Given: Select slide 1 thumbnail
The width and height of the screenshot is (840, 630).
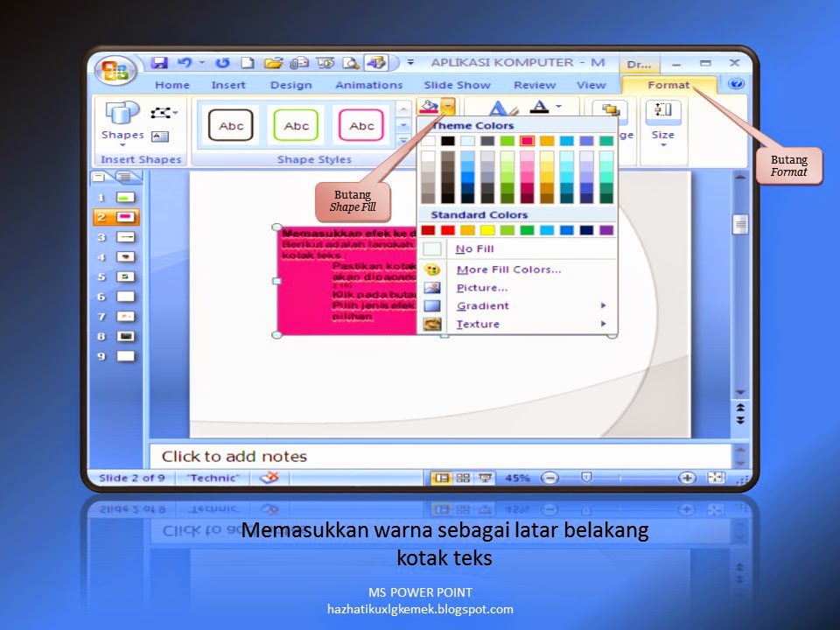Looking at the screenshot, I should pyautogui.click(x=125, y=198).
